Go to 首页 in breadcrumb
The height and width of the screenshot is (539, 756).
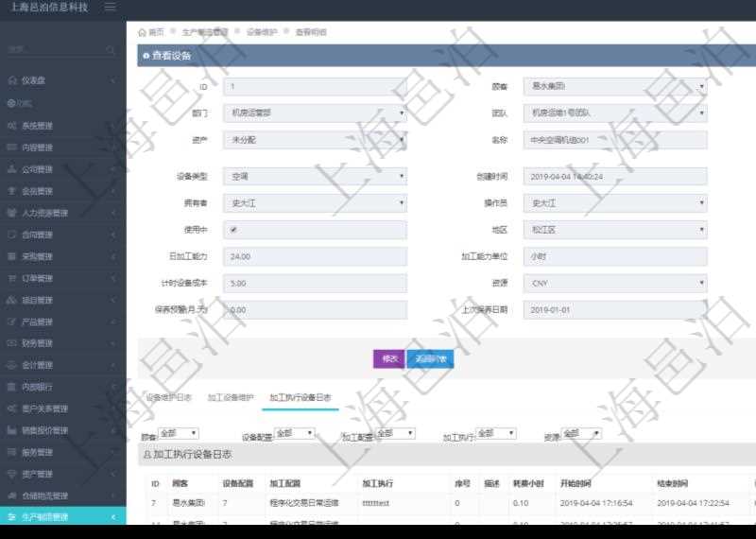[156, 32]
